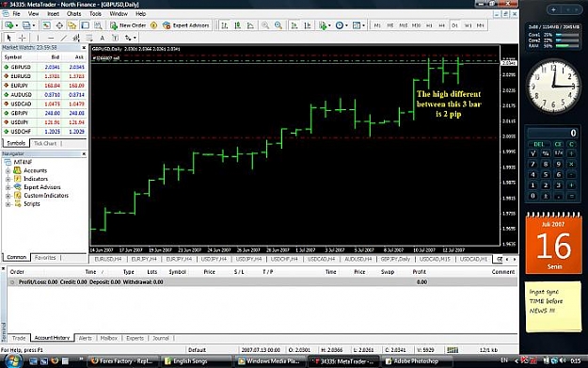Zoom out on the chart
Viewport: 588px width, 368px height.
(278, 25)
